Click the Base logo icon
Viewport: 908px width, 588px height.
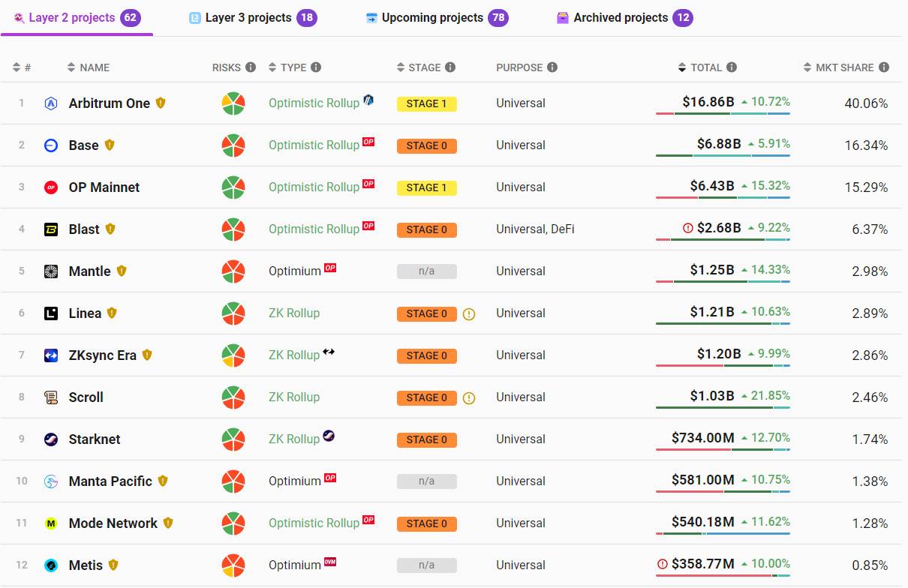pos(51,145)
